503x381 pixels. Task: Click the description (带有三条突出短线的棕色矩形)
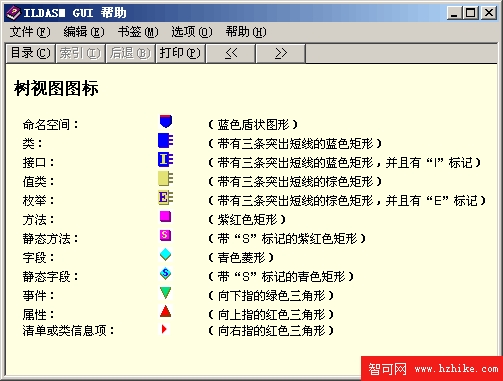[x=295, y=182]
